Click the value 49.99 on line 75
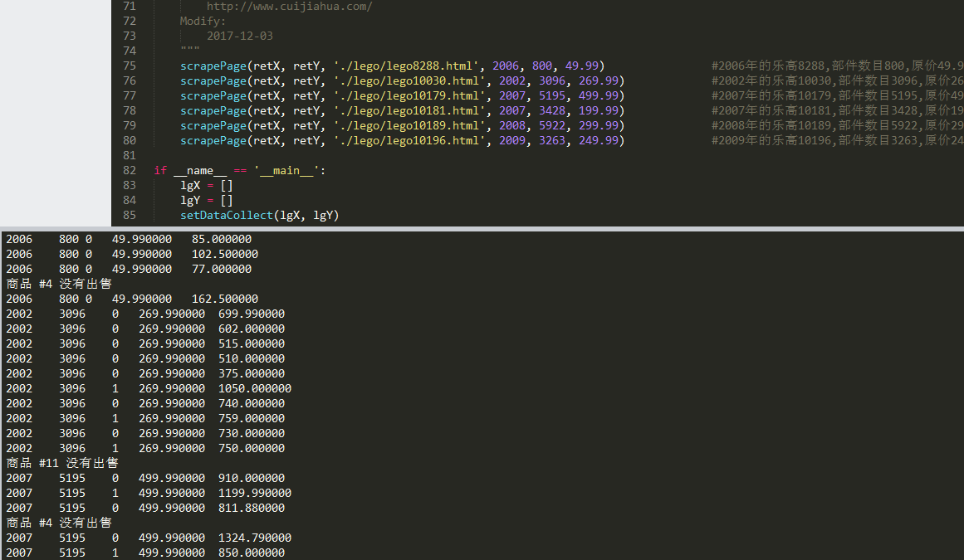The height and width of the screenshot is (560, 964). tap(581, 66)
